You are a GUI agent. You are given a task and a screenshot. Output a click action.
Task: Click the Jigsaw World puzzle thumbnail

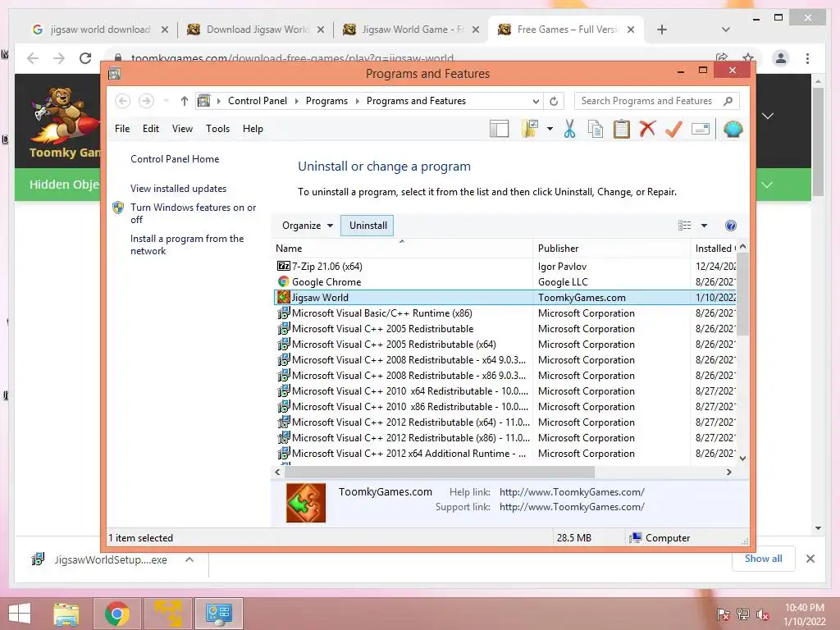click(306, 503)
